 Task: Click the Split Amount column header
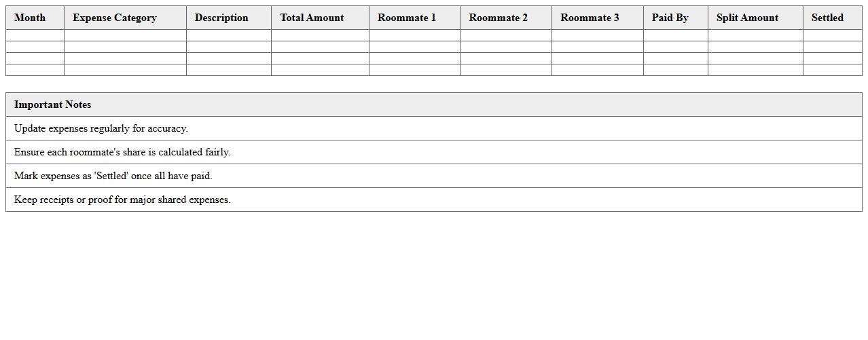click(747, 18)
